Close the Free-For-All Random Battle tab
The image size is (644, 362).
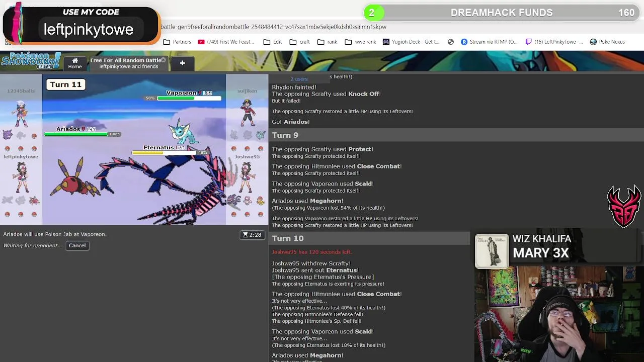point(164,60)
